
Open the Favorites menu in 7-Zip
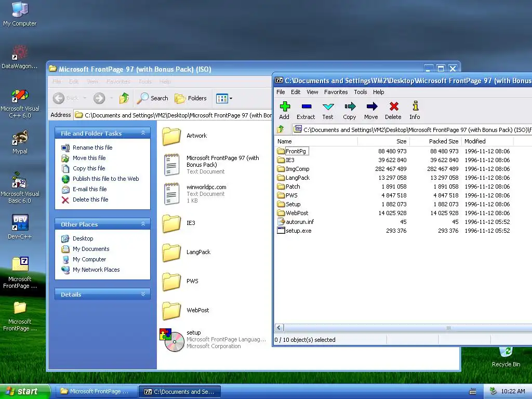click(x=336, y=92)
